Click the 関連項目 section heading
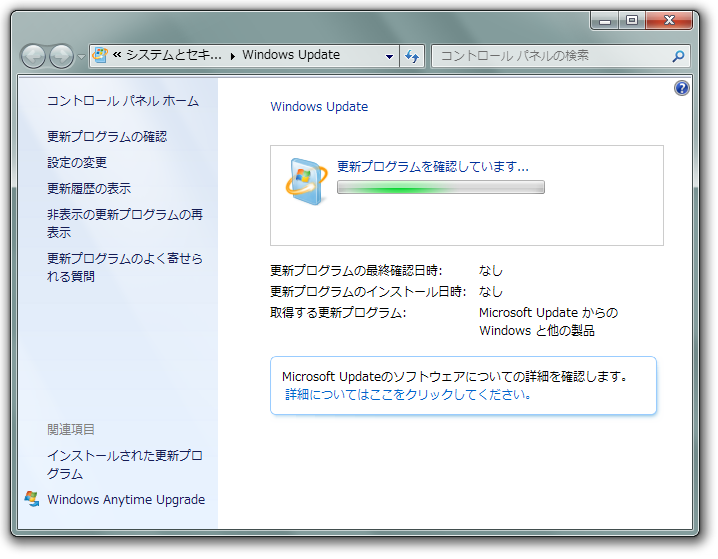 (x=71, y=429)
